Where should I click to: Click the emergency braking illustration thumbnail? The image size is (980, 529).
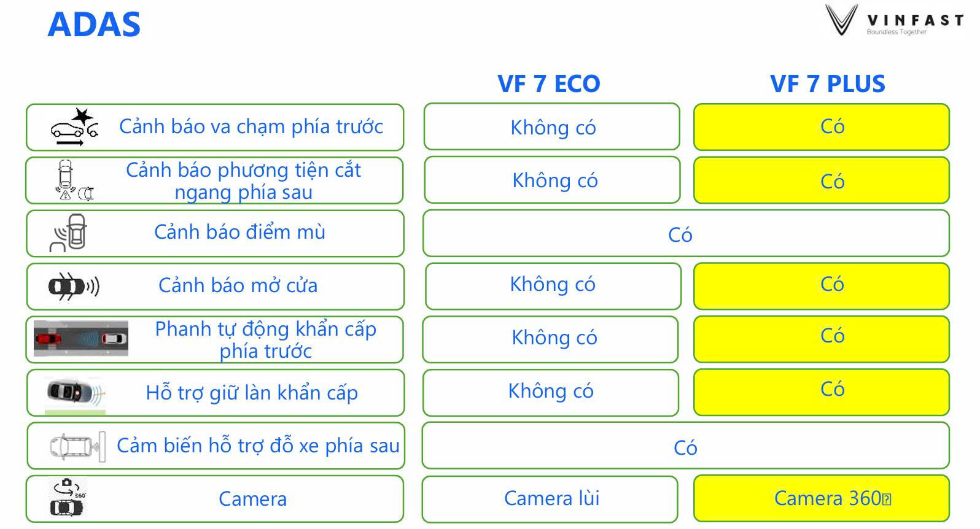coord(81,338)
